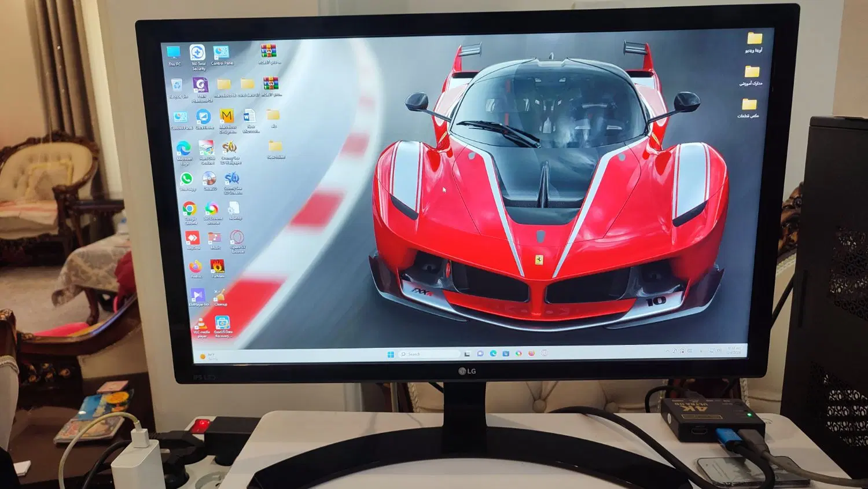Click the Hard Disk Sentinel shortcut

[x=207, y=152]
